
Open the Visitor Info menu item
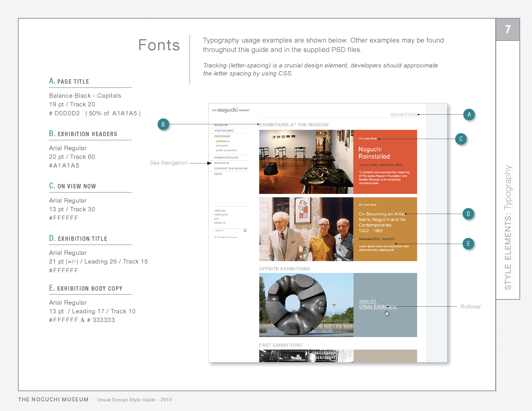pyautogui.click(x=224, y=131)
